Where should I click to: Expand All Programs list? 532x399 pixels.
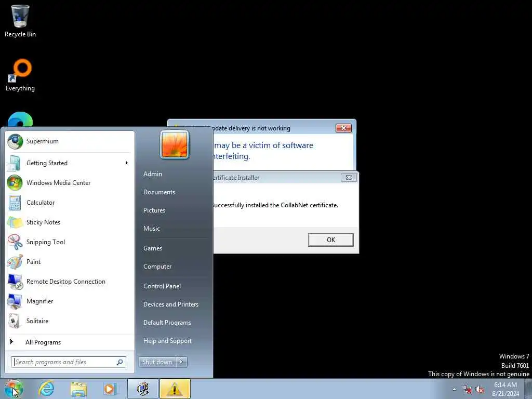point(69,342)
